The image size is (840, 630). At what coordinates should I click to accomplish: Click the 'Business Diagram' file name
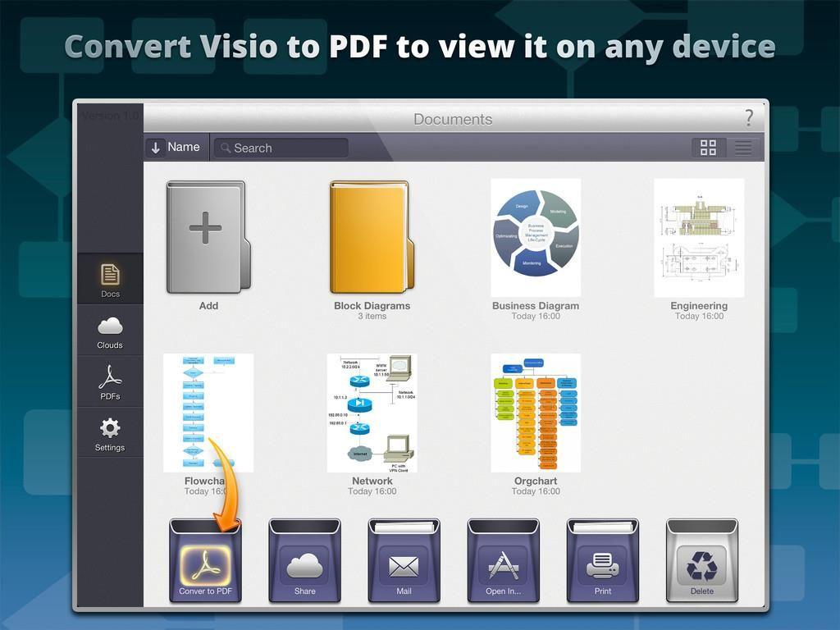[536, 306]
